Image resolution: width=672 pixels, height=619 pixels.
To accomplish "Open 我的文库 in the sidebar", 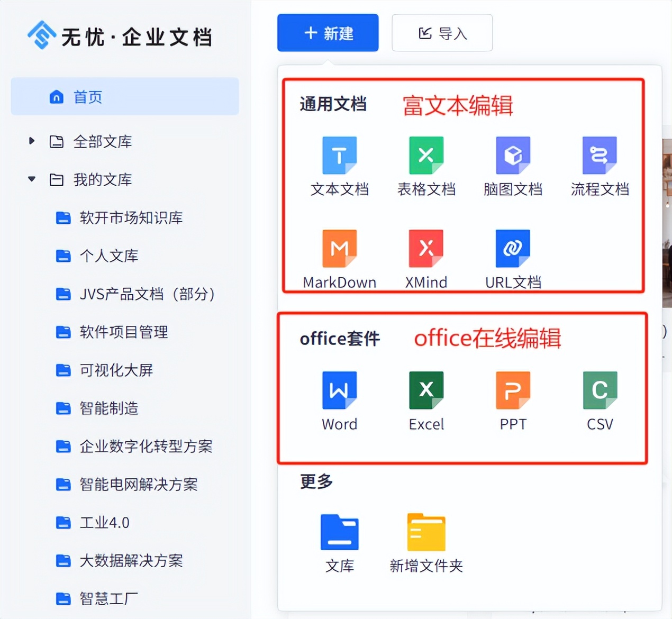I will coord(103,180).
